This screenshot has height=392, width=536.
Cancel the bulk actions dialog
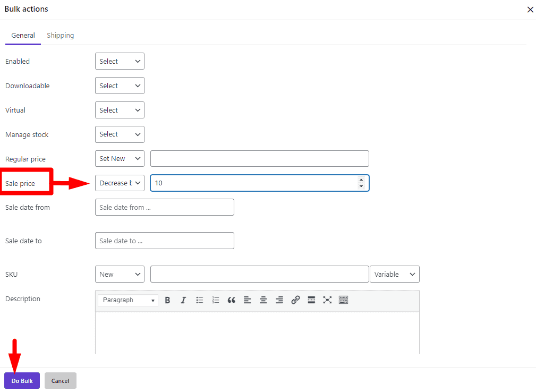point(60,380)
